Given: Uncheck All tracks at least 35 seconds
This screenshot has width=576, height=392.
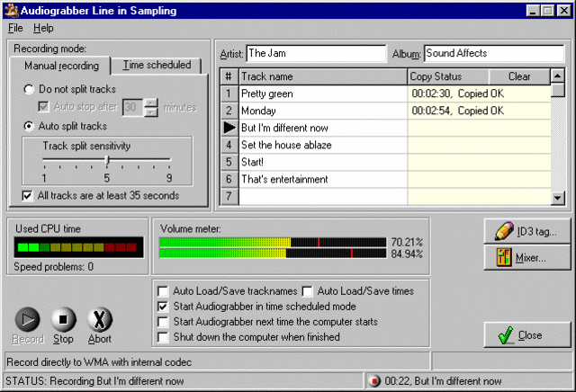Looking at the screenshot, I should point(27,195).
